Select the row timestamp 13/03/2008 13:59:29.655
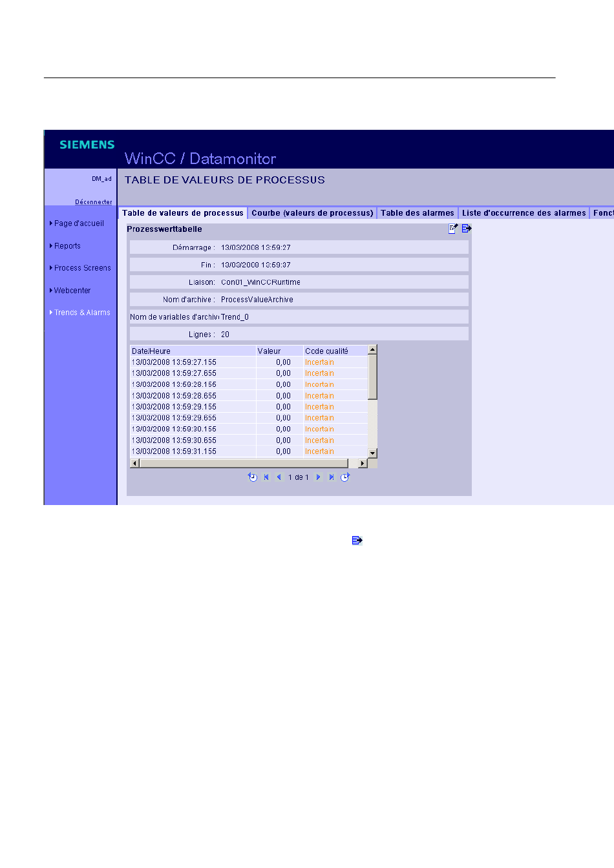 [174, 418]
